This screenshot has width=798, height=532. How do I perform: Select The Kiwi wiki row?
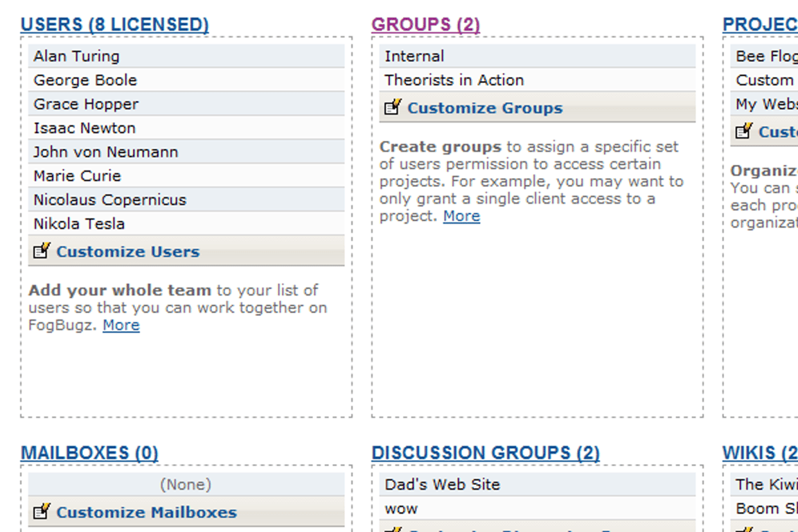(x=765, y=484)
